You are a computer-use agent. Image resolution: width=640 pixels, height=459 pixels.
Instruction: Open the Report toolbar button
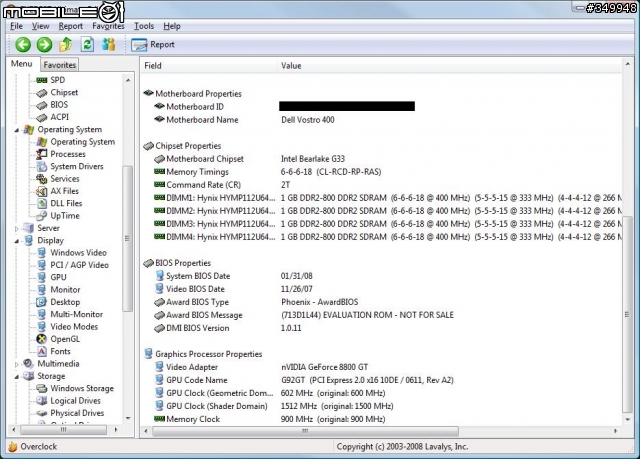point(153,44)
